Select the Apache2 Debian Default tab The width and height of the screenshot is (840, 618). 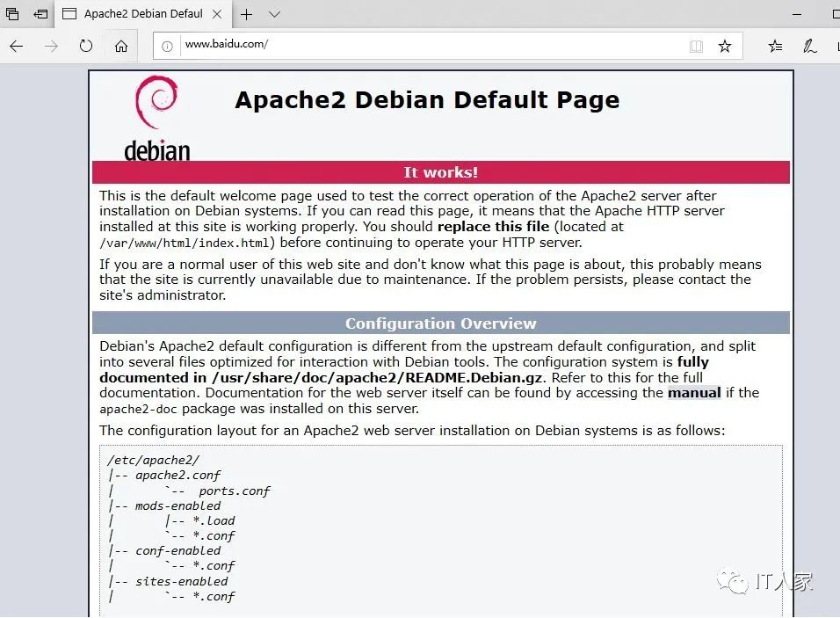(143, 14)
